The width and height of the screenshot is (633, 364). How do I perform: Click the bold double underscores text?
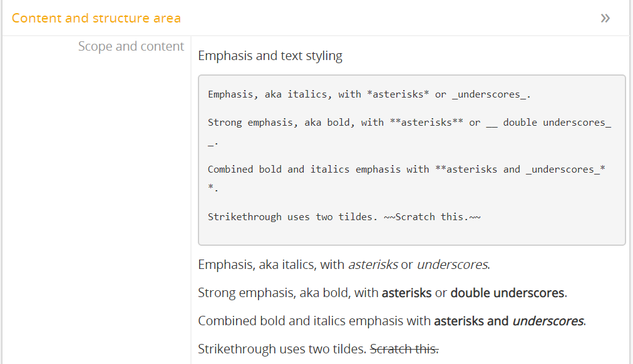coord(508,293)
